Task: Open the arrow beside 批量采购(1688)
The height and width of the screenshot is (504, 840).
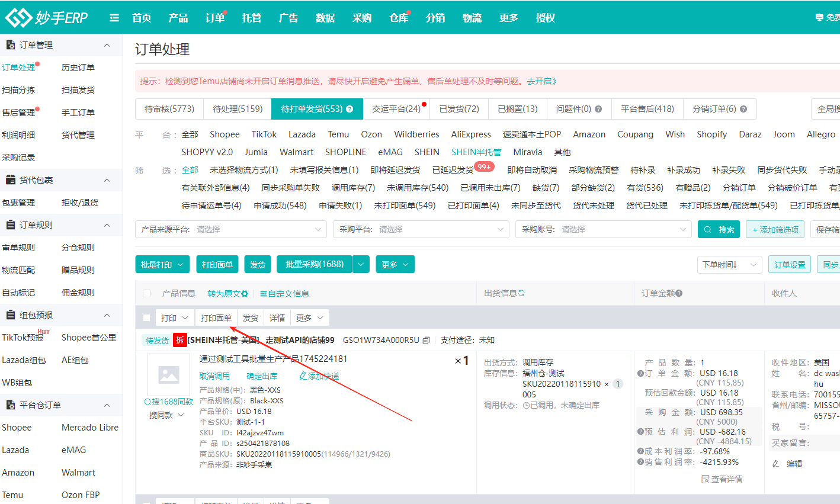Action: (x=361, y=264)
